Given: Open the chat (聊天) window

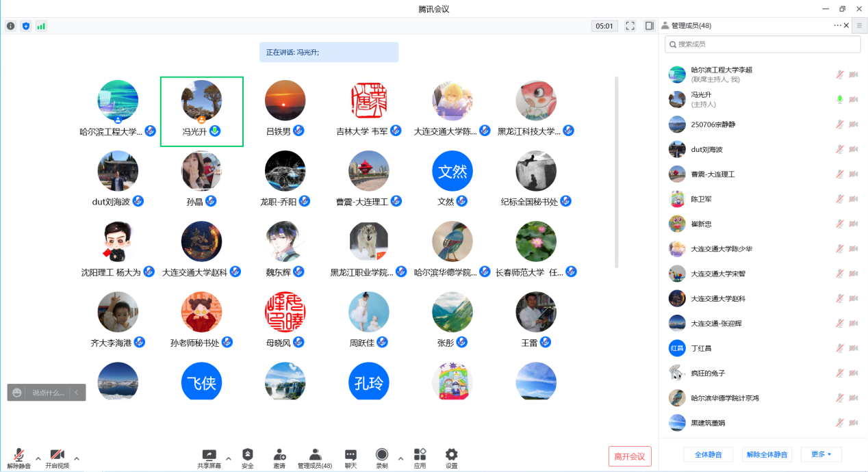Looking at the screenshot, I should [350, 455].
